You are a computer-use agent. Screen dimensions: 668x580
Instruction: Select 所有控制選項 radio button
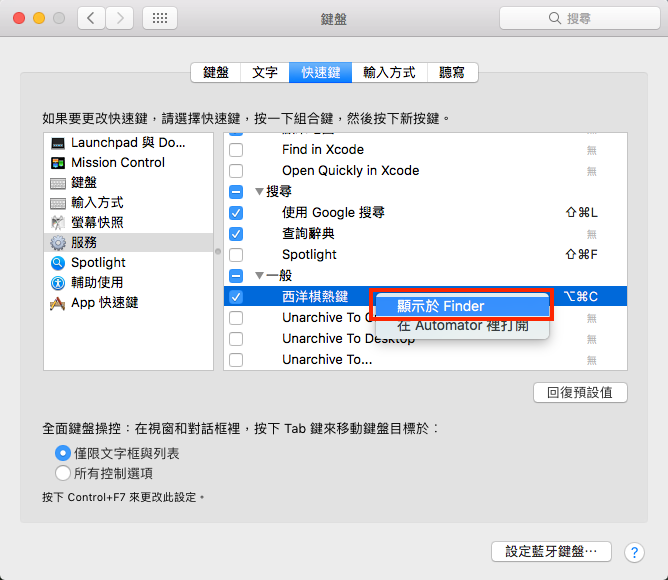63,473
